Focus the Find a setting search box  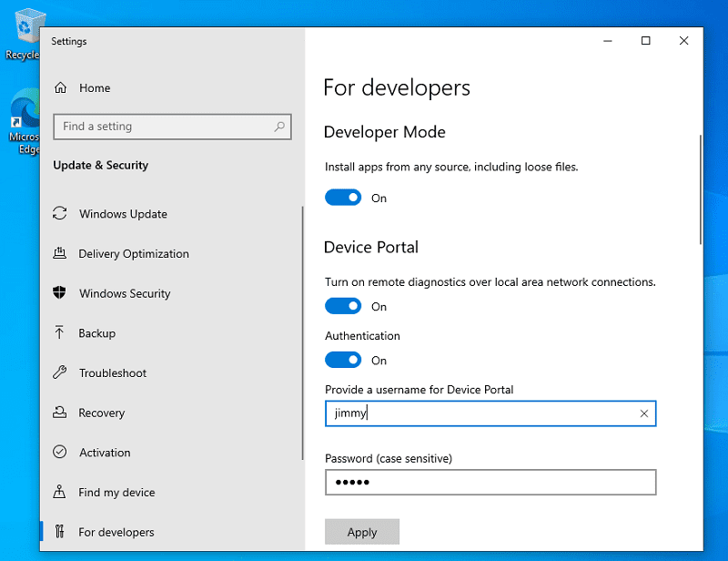coord(172,127)
